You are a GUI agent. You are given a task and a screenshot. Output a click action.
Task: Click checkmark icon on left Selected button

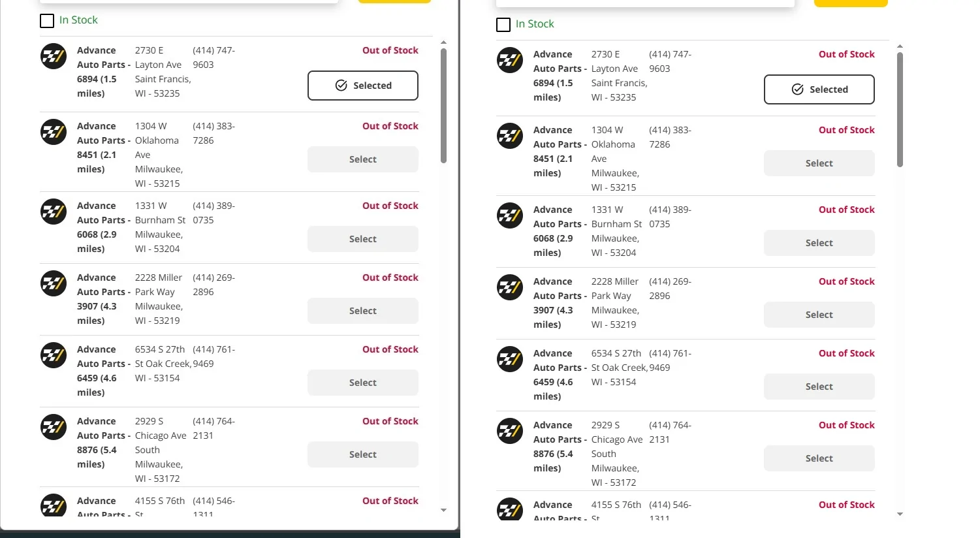(341, 86)
